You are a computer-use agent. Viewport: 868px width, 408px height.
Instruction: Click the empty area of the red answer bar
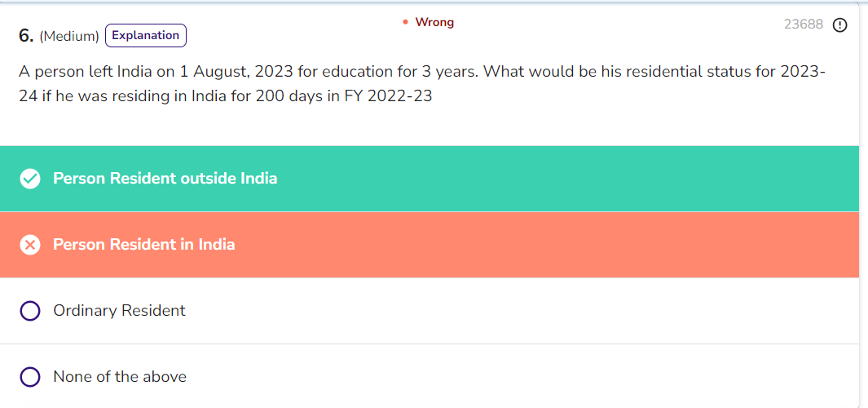tap(571, 245)
